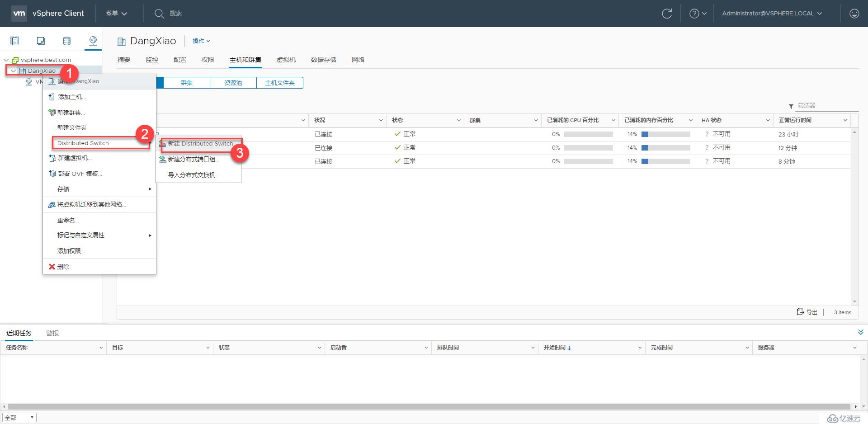The width and height of the screenshot is (868, 424).
Task: Switch to the 警报 tab
Action: [52, 333]
